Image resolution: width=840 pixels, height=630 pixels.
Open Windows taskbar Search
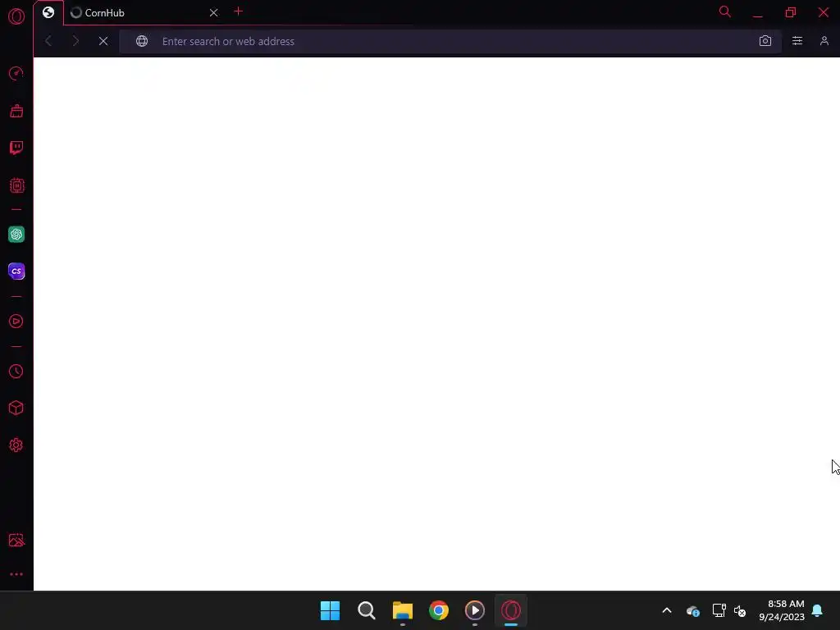(x=367, y=610)
